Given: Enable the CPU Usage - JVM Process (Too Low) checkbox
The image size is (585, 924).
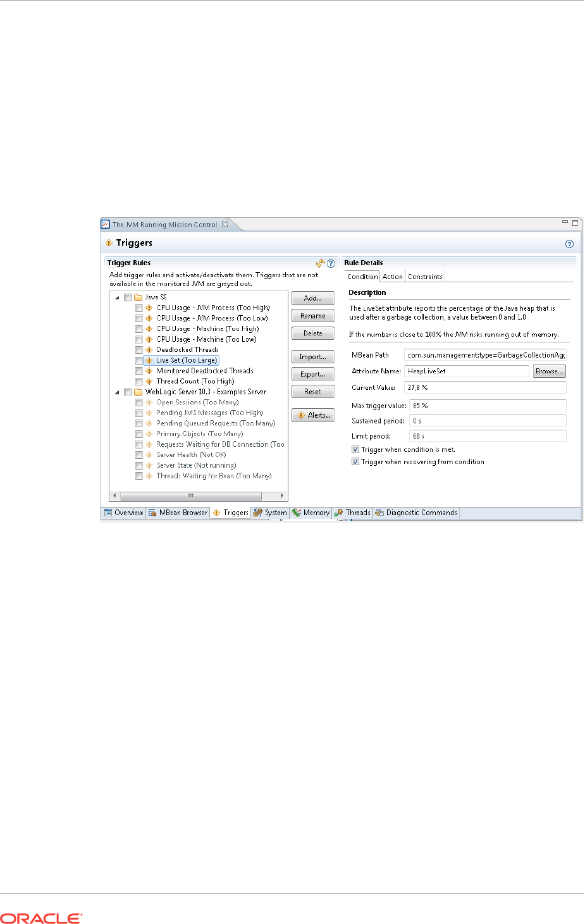Looking at the screenshot, I should (139, 318).
